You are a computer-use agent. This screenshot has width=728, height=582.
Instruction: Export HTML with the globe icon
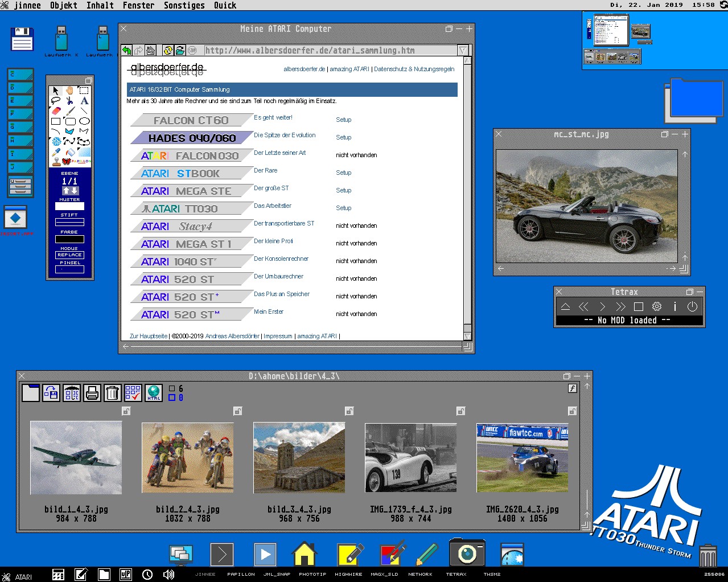[154, 392]
